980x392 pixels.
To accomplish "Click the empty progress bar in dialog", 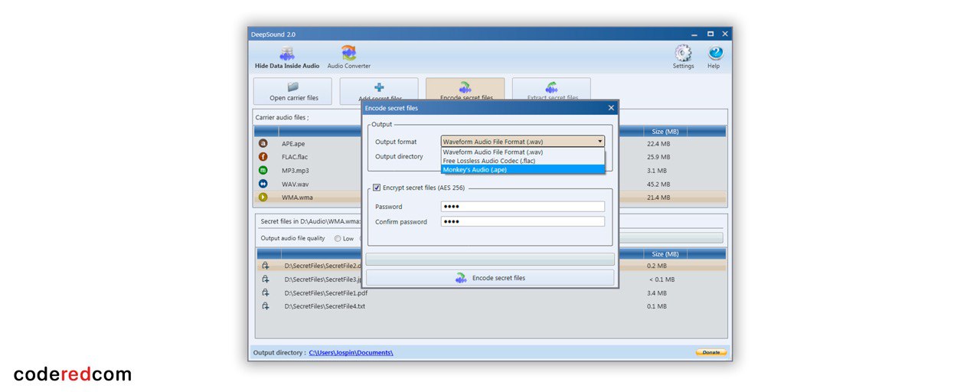I will point(490,260).
